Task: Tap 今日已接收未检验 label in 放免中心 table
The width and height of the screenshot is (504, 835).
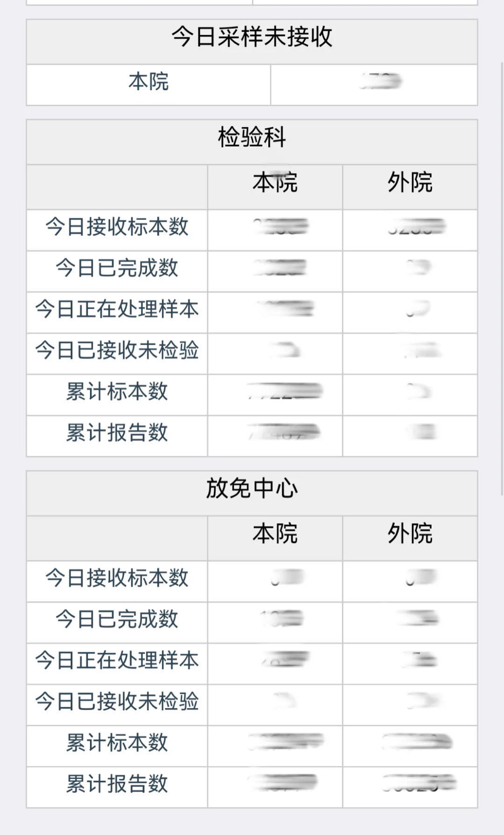Action: pos(117,701)
